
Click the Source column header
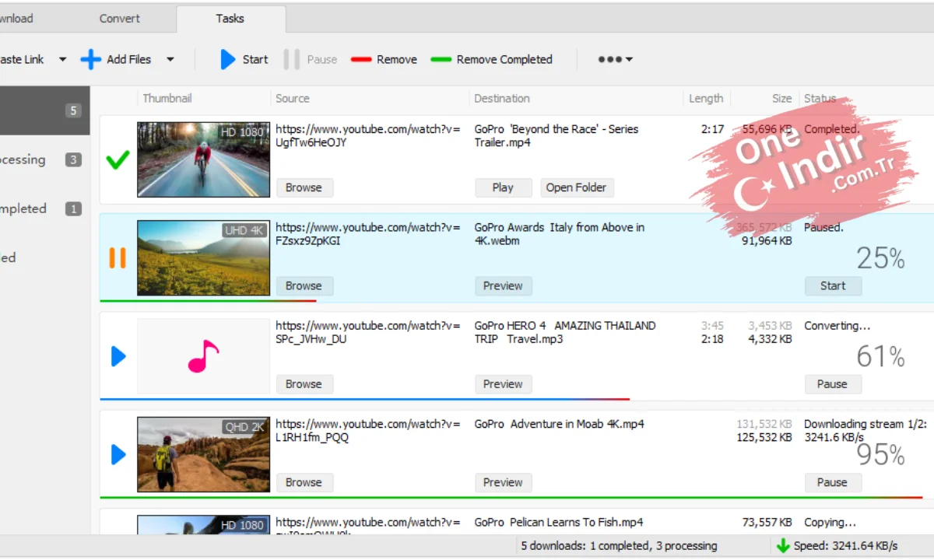[293, 98]
